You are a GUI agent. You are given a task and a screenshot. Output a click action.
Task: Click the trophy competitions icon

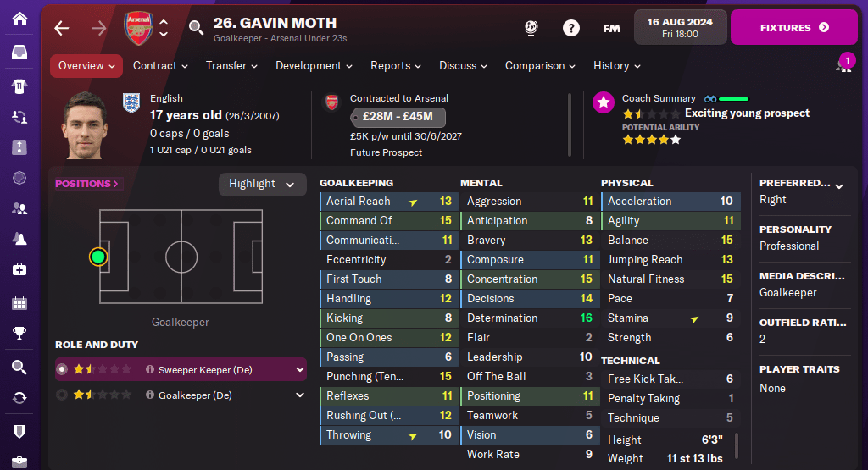tap(19, 333)
